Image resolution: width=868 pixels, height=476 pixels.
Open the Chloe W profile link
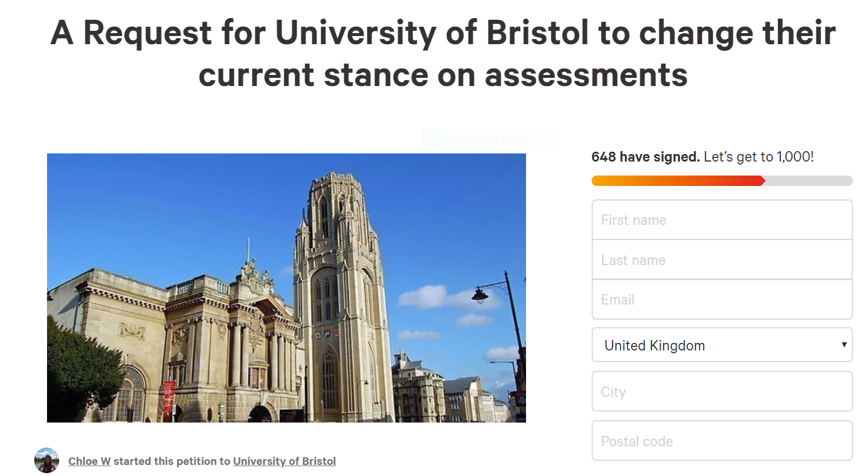(89, 461)
